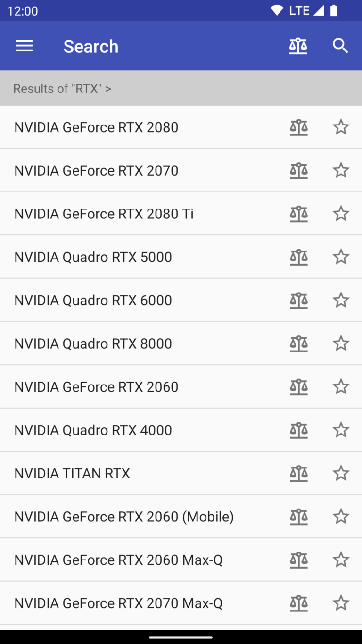Add RTX 2070 Max-Q to comparison
362x644 pixels.
click(299, 603)
